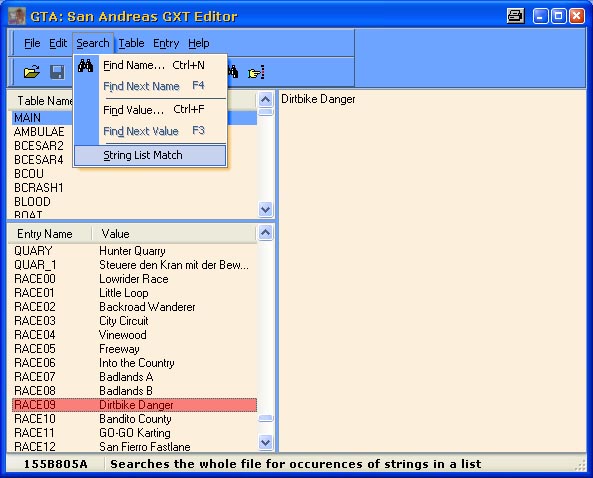The width and height of the screenshot is (593, 478).
Task: Click the app icon in title bar
Action: pyautogui.click(x=17, y=16)
